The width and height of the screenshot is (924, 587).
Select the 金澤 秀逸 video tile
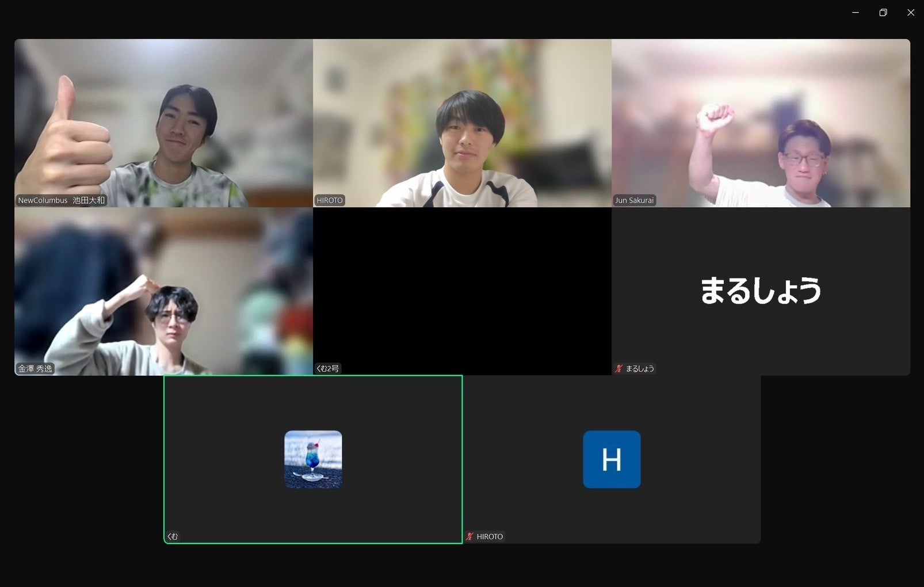(x=163, y=291)
